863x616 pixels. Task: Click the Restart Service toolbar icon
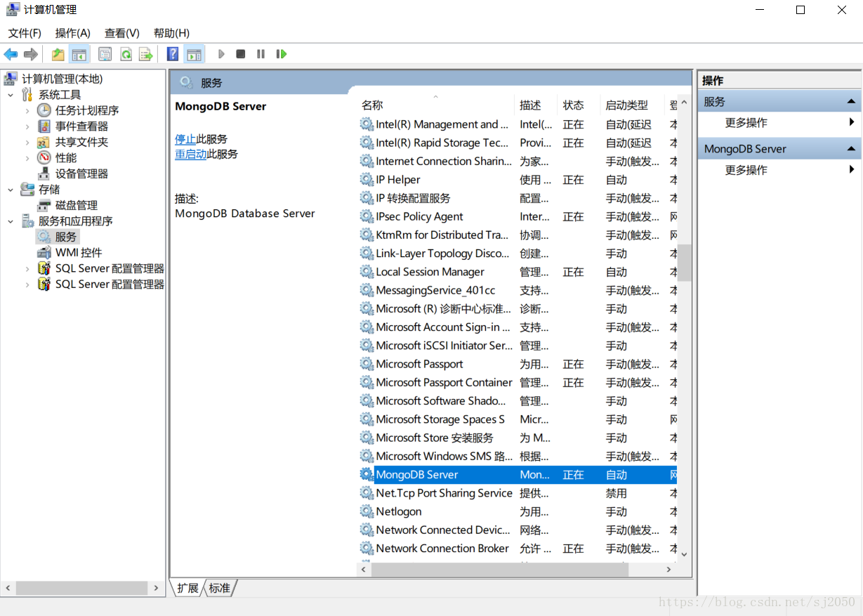282,54
